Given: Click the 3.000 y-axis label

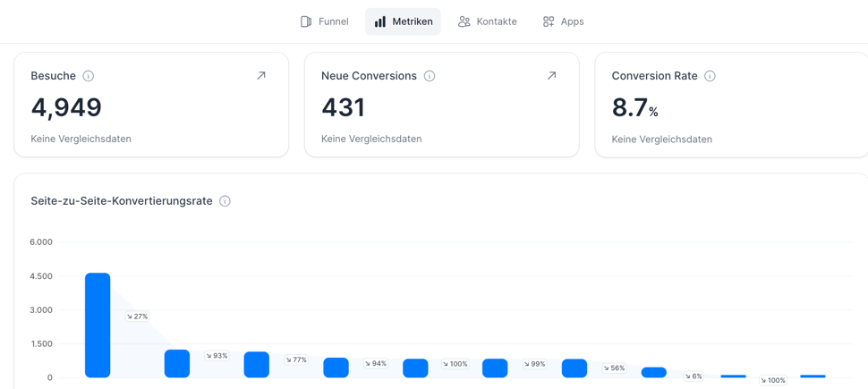Looking at the screenshot, I should coord(42,310).
